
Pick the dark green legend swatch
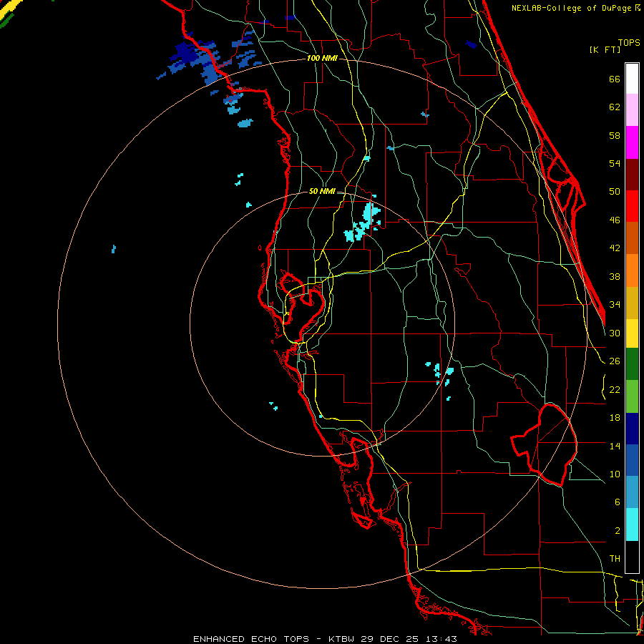click(632, 364)
